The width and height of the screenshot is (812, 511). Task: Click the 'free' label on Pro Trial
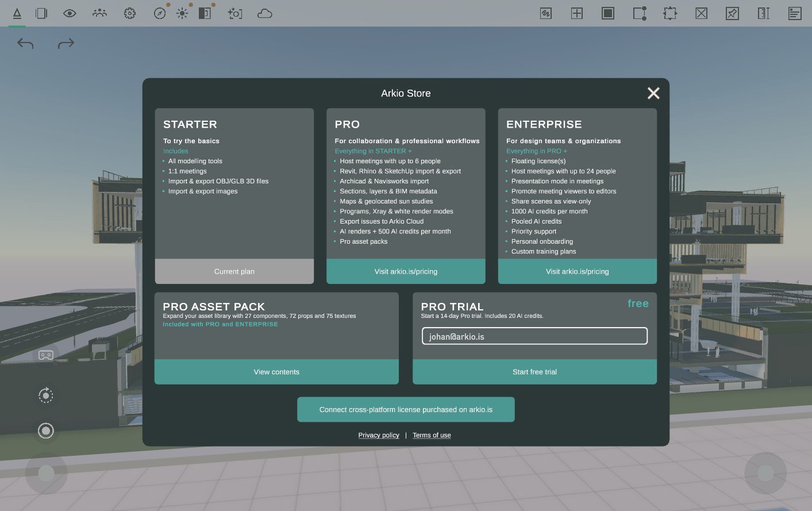[x=638, y=303]
